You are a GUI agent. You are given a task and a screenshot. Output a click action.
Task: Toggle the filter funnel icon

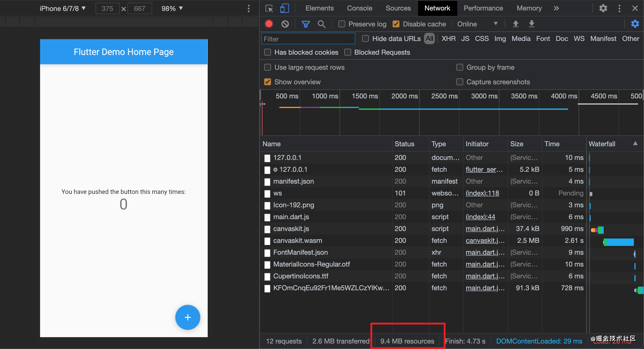click(x=306, y=24)
